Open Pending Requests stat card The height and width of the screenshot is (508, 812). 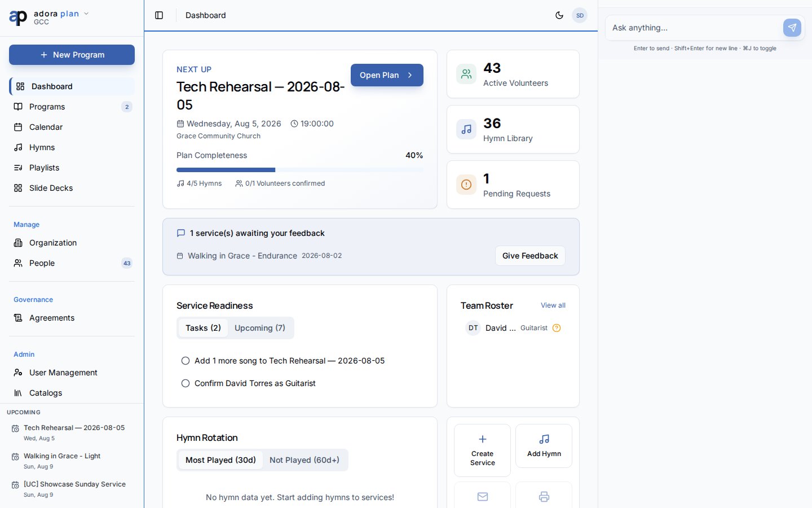tap(513, 185)
